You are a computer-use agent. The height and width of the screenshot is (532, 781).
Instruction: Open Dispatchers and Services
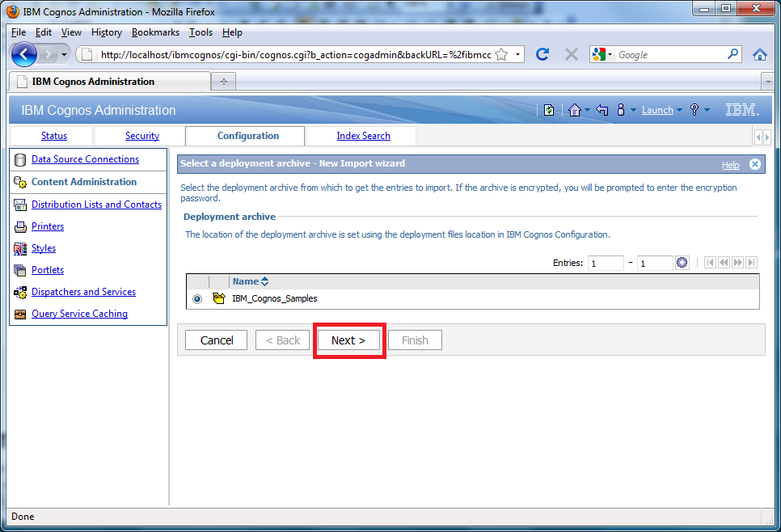tap(84, 291)
